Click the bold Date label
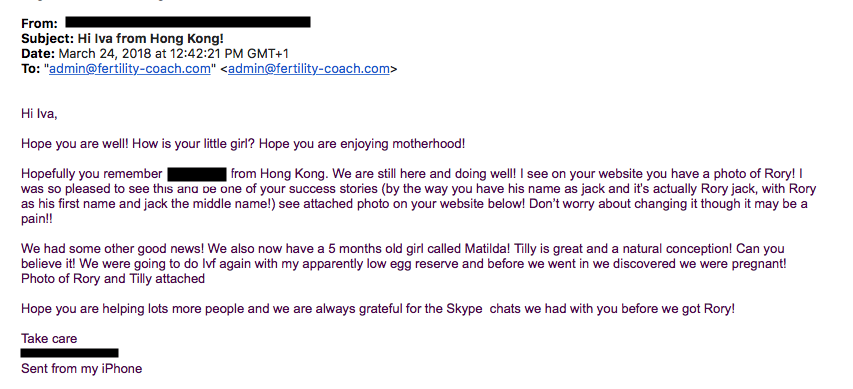Image resolution: width=853 pixels, height=389 pixels. (38, 53)
